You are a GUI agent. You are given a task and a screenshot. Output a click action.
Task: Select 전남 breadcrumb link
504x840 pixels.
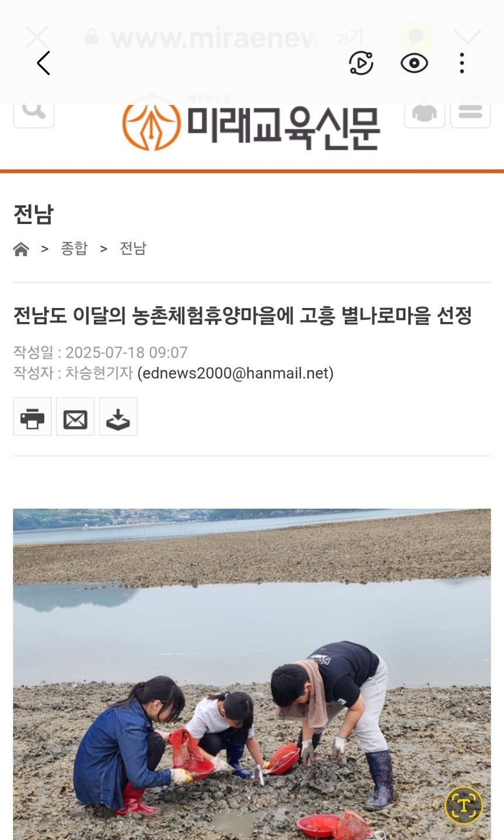click(133, 249)
